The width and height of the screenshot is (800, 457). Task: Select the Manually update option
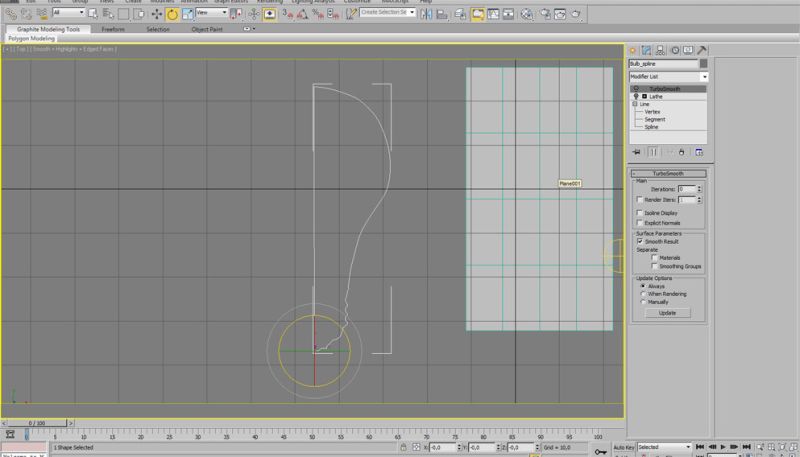[x=643, y=302]
